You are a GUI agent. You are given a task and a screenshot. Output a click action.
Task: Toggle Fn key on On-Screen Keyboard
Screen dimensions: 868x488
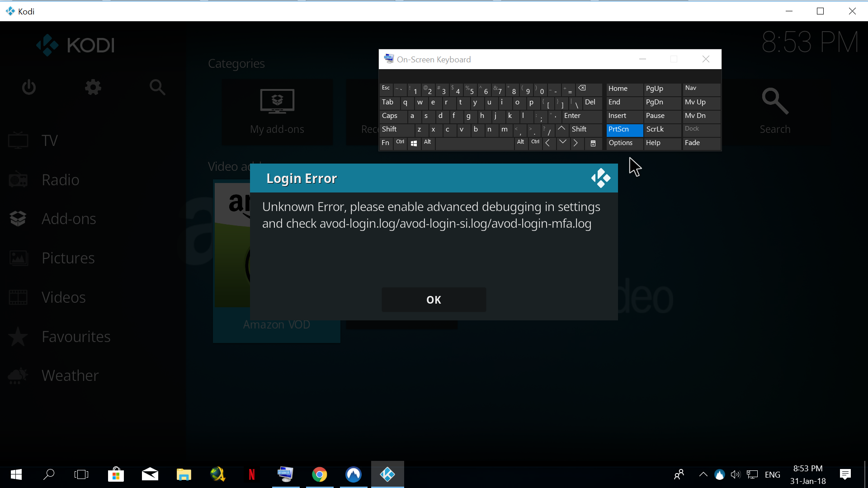coord(386,143)
